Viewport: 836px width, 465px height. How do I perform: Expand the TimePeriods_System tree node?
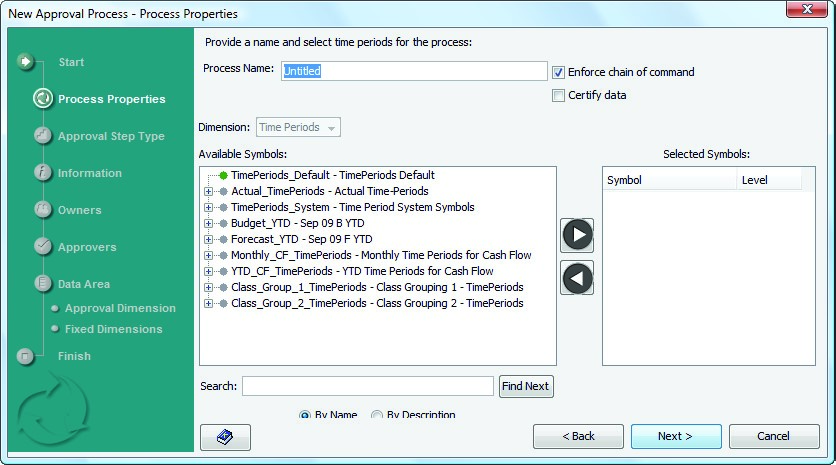(208, 207)
